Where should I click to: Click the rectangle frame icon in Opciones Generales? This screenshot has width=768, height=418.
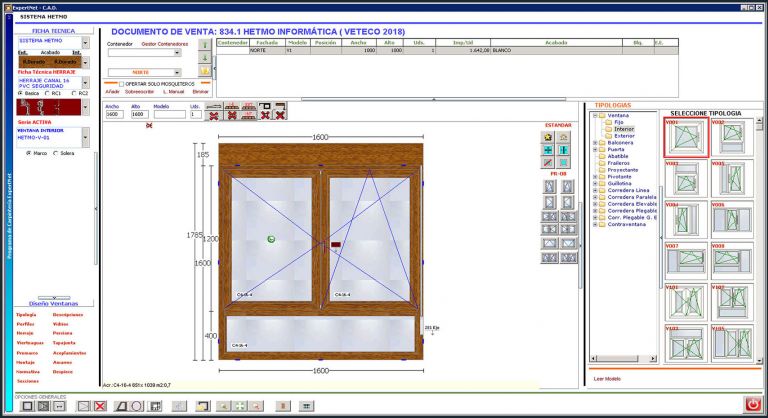tap(27, 406)
